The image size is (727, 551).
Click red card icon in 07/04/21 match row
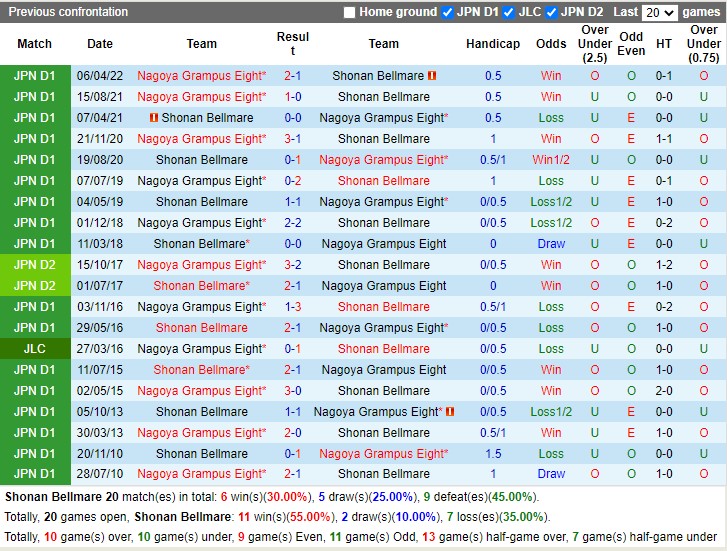click(x=154, y=118)
